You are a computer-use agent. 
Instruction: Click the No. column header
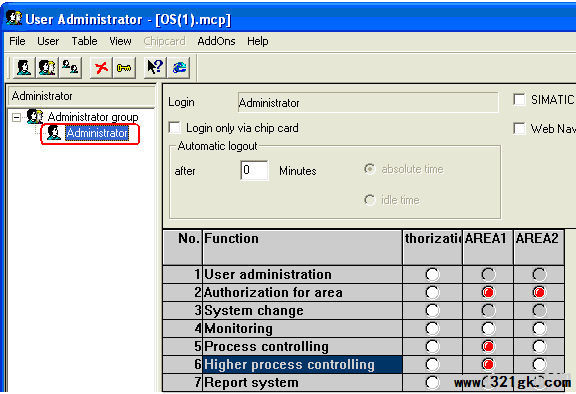coord(183,247)
